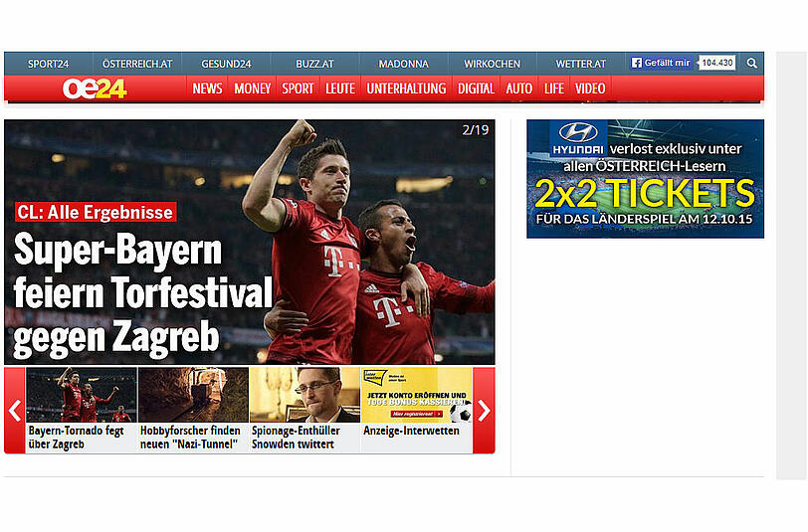
Task: Open the Hobbyforscher Nazi-Tunnel thumbnail
Action: pos(193,395)
